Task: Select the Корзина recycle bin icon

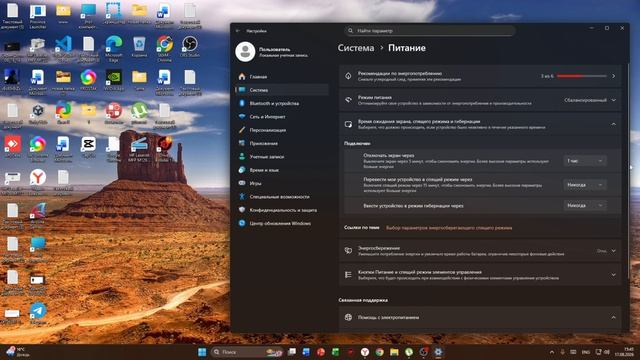Action: pos(139,47)
